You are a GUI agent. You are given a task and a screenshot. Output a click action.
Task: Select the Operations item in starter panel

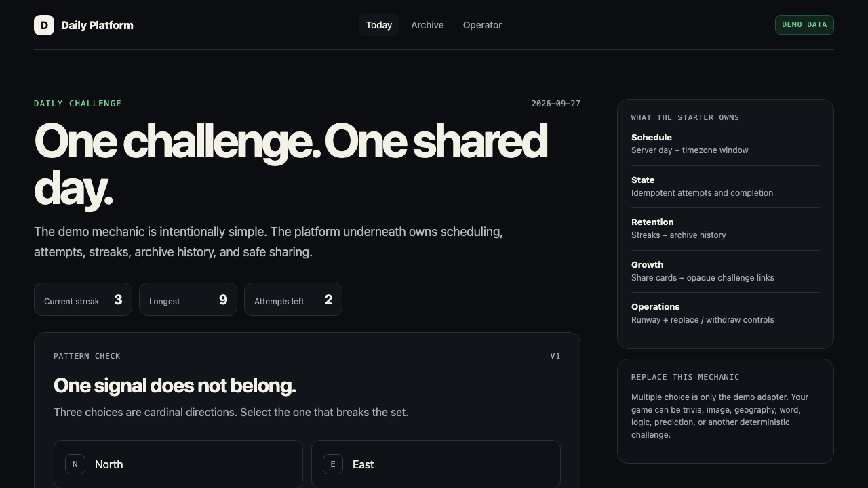tap(726, 313)
